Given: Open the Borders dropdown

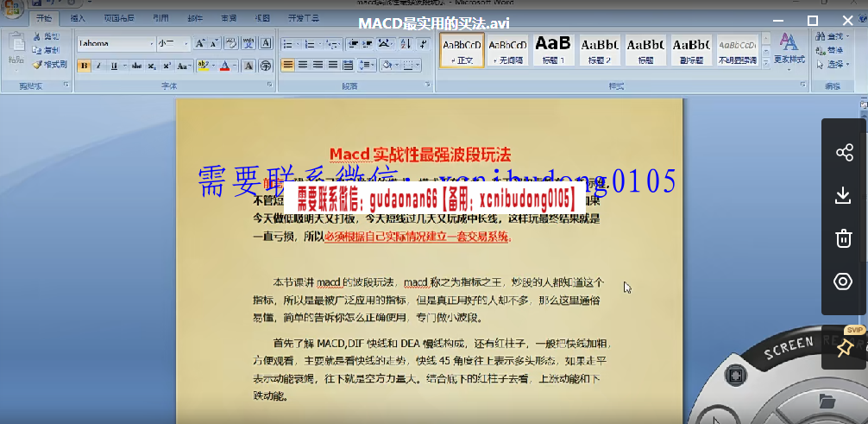Looking at the screenshot, I should [x=418, y=66].
